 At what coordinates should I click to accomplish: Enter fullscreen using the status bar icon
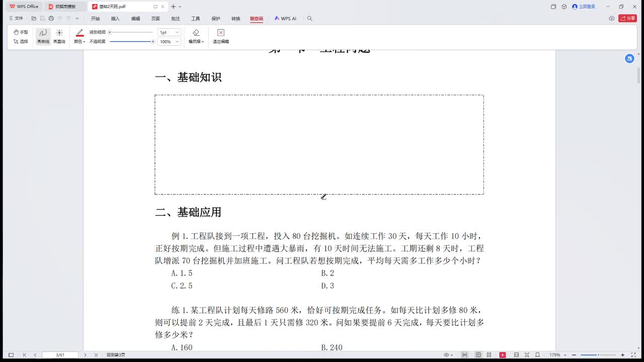click(633, 355)
